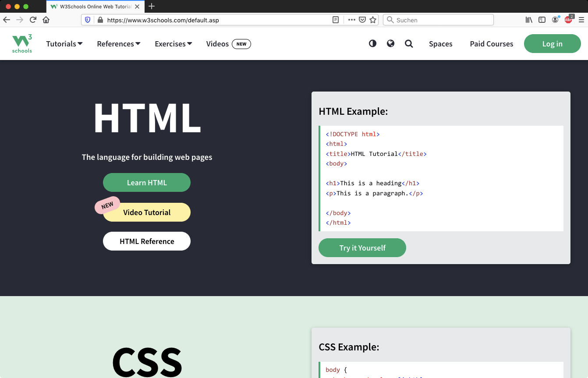Open Firefox account icon
The height and width of the screenshot is (378, 588).
555,20
